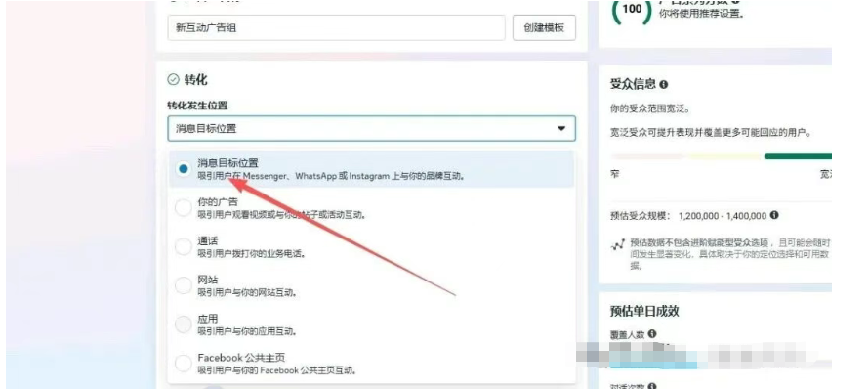This screenshot has height=389, width=868.
Task: Pick the 网站 radio option
Action: coord(184,286)
